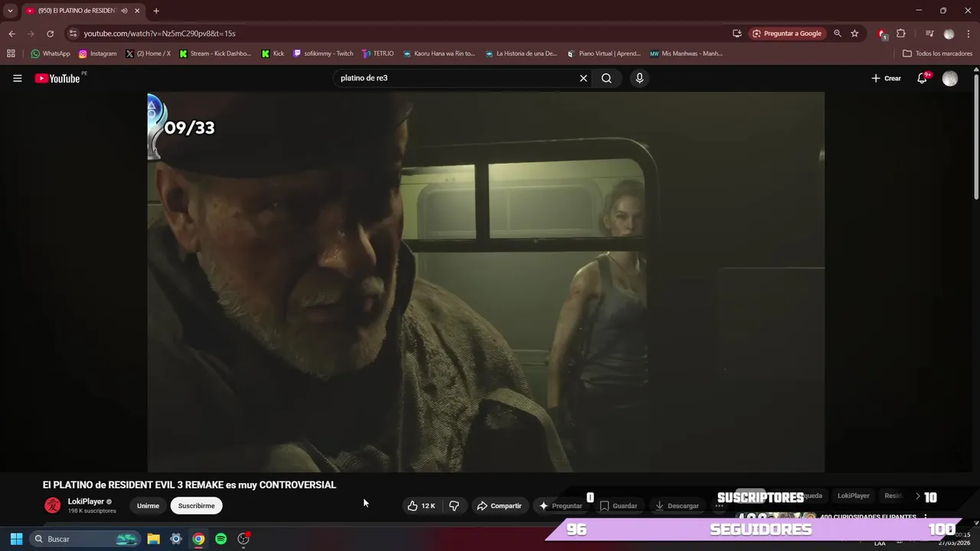Image resolution: width=980 pixels, height=551 pixels.
Task: Open YouTube notifications bell
Action: pos(923,78)
